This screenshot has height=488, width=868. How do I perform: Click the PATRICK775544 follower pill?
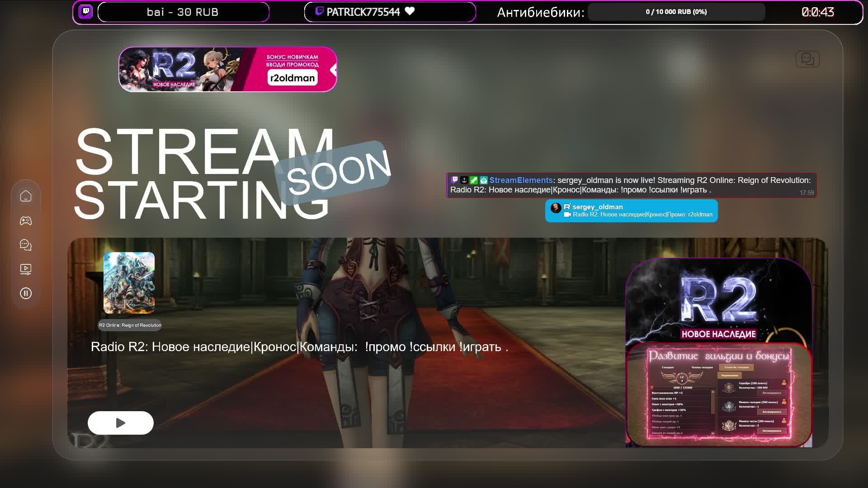pos(390,12)
